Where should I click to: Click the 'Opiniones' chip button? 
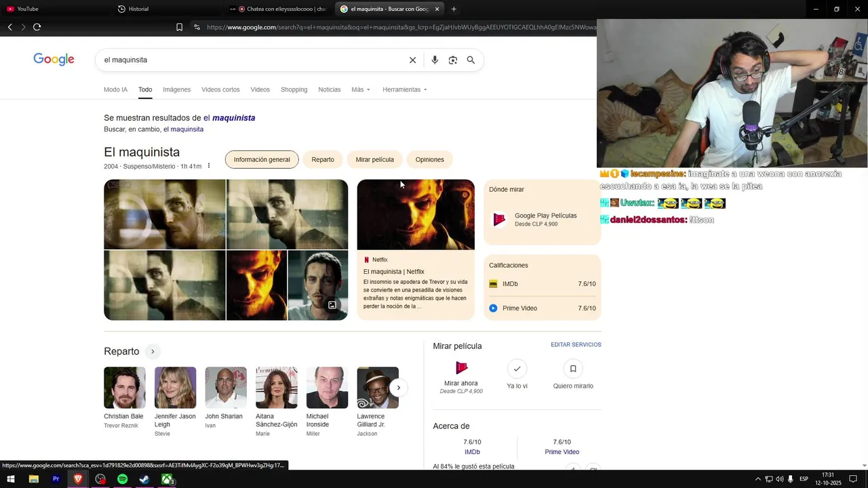(x=429, y=160)
